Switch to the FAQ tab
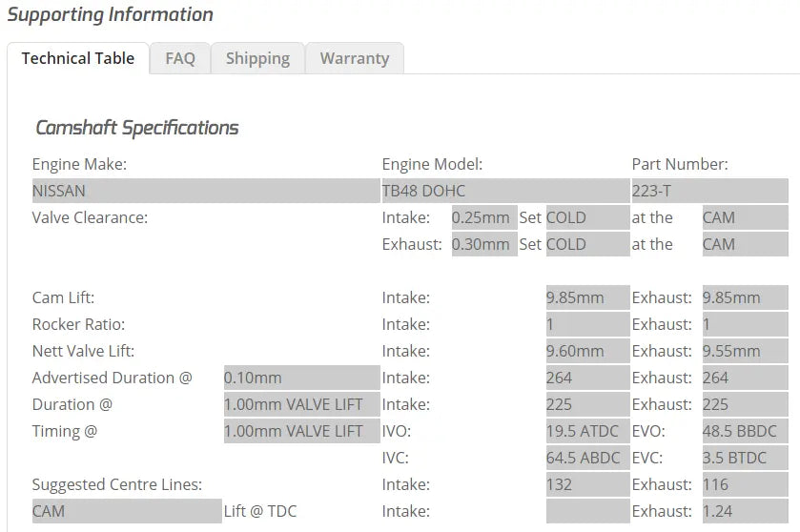 pos(180,58)
